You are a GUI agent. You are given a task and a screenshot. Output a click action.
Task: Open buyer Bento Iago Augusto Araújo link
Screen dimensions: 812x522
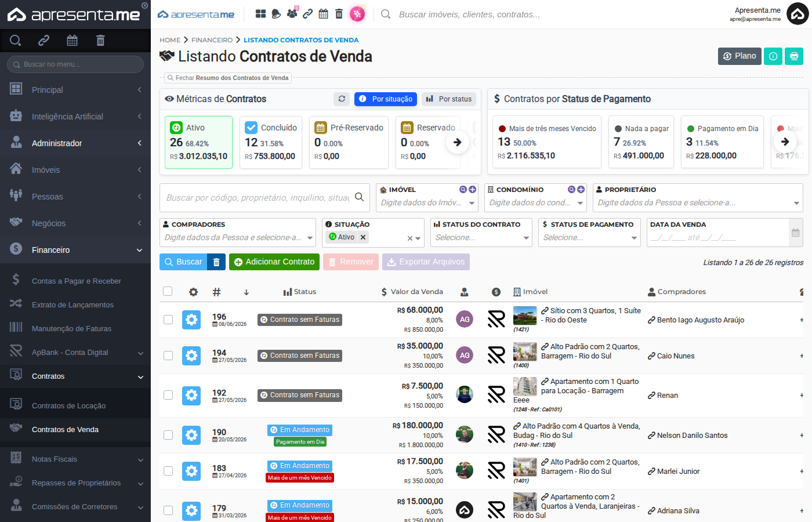coord(696,320)
